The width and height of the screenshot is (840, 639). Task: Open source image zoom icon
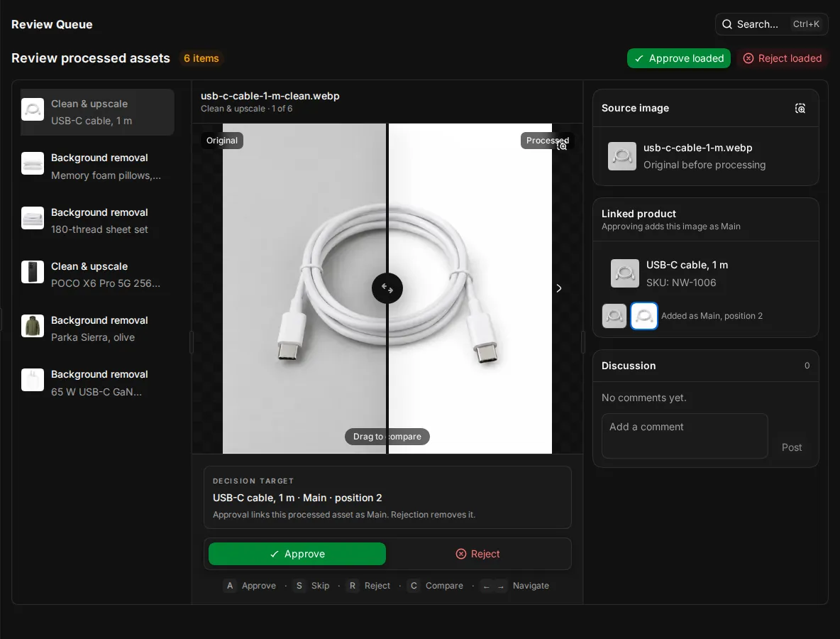800,109
